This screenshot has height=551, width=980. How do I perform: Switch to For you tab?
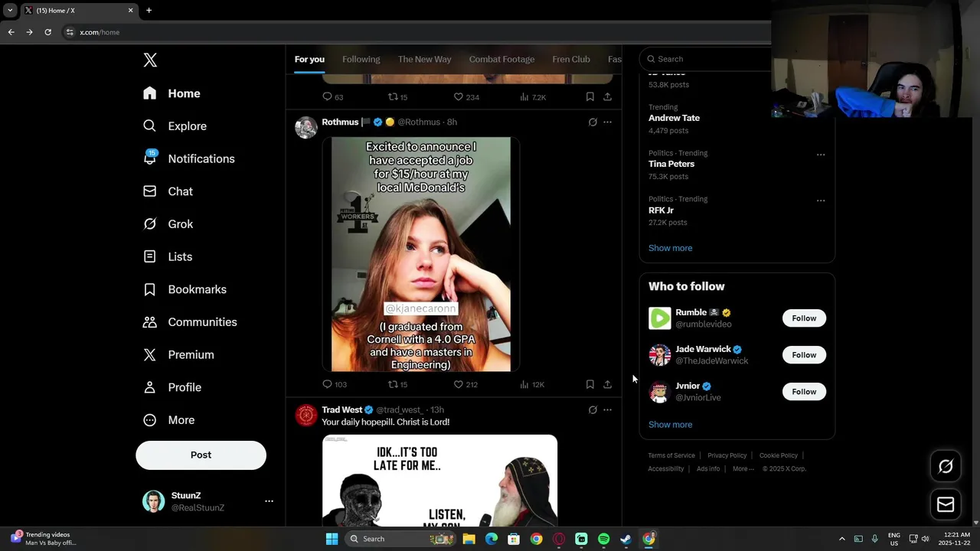[309, 59]
